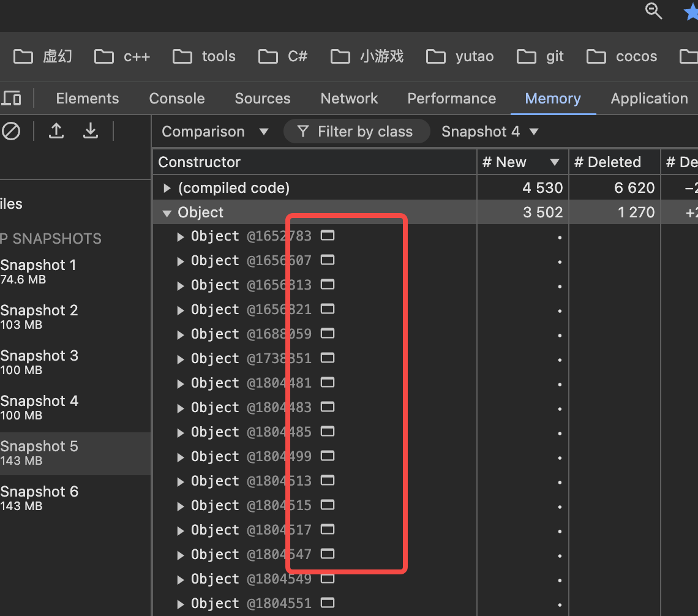
Task: Collapse the Object constructor group
Action: 167,213
